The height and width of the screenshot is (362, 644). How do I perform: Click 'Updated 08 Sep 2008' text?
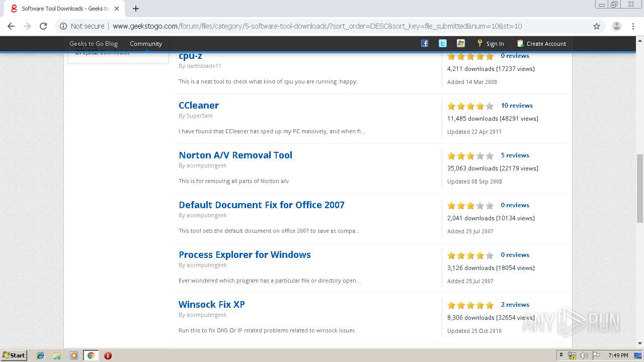474,182
